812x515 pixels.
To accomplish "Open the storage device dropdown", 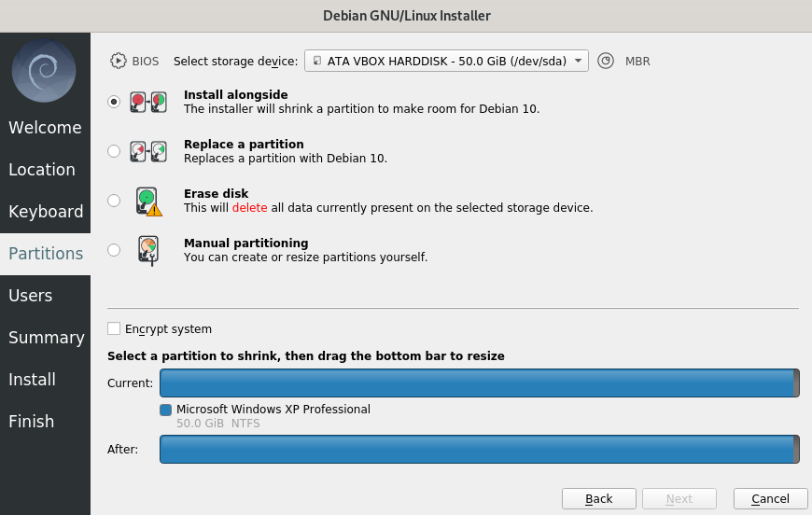I will pos(446,61).
